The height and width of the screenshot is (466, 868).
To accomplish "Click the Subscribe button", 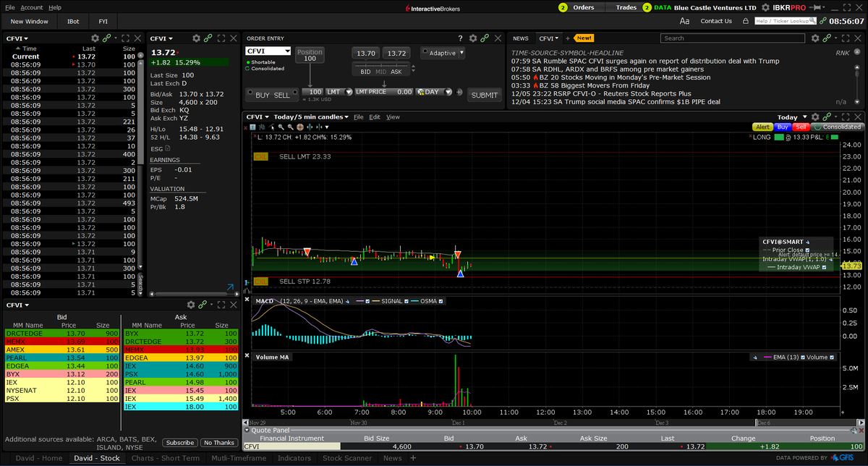I will tap(179, 442).
